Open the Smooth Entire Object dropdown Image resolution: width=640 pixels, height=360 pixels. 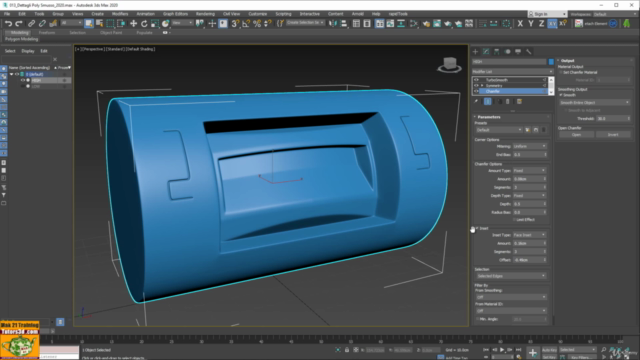point(594,102)
